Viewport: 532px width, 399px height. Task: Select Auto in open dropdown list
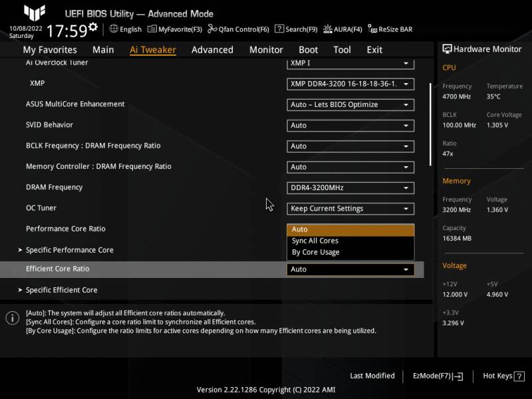(350, 229)
